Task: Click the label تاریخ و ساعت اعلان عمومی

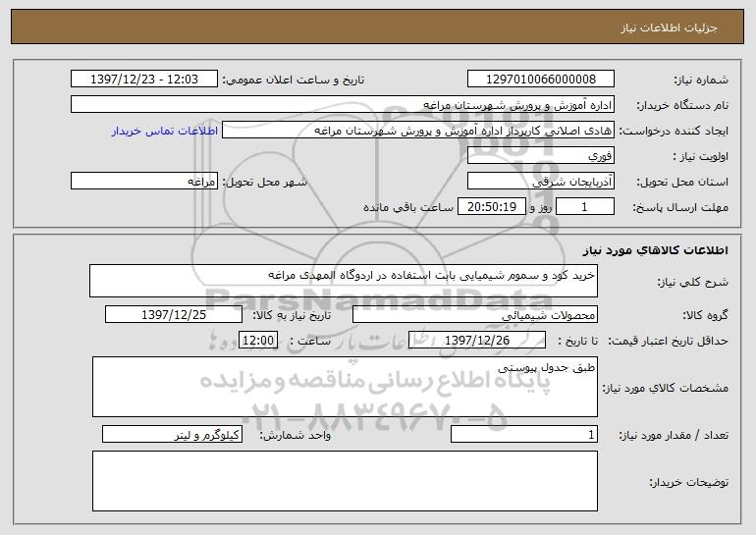Action: [x=294, y=80]
